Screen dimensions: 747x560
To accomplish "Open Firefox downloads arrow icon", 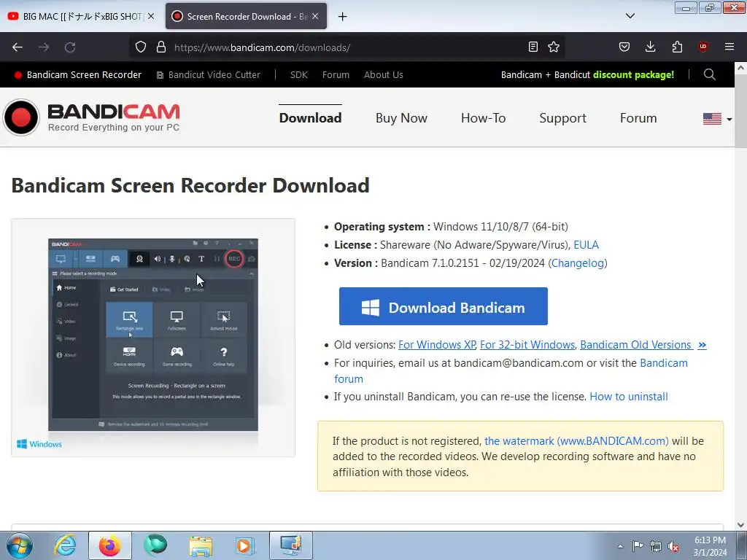I will click(650, 47).
